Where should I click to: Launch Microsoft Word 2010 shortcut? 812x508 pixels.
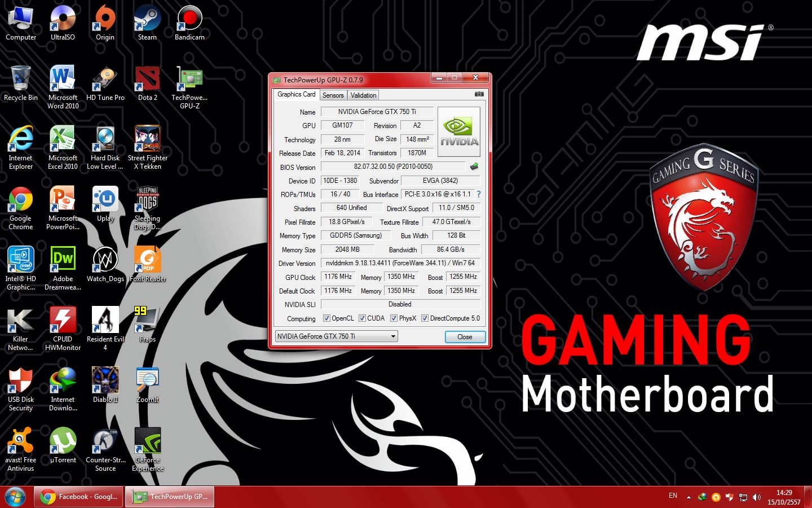point(63,87)
